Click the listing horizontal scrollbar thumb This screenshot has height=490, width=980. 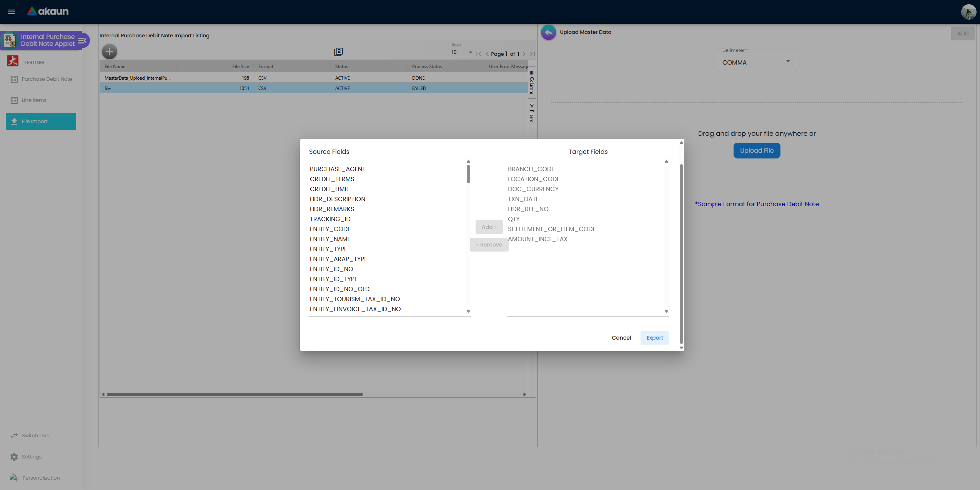click(x=235, y=395)
